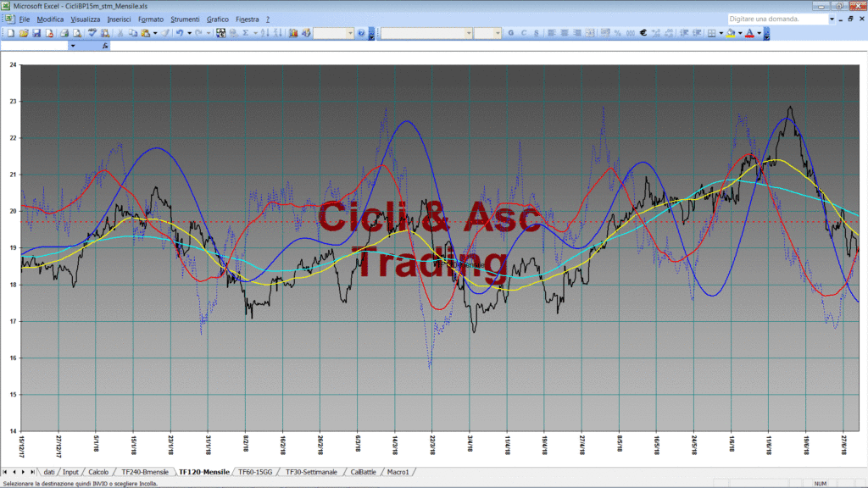Click the Borders icon
Image resolution: width=868 pixels, height=488 pixels.
[712, 33]
